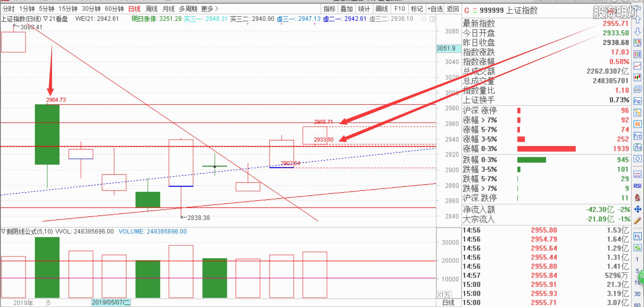Click the X1万 volume scale label
This screenshot has width=644, height=307.
[x=444, y=295]
